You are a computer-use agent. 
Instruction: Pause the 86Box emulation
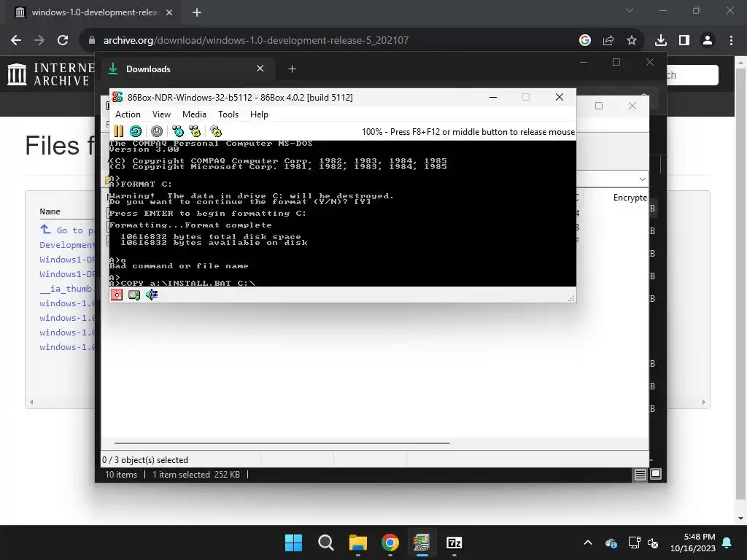click(x=119, y=131)
